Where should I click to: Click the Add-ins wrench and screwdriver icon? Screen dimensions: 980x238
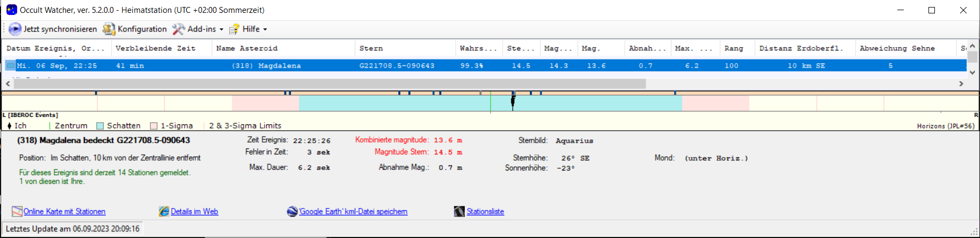[179, 29]
